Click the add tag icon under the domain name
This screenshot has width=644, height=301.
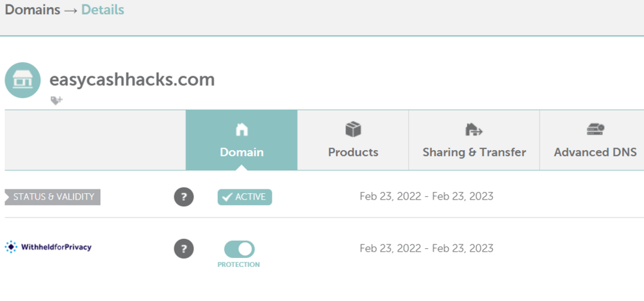[56, 100]
